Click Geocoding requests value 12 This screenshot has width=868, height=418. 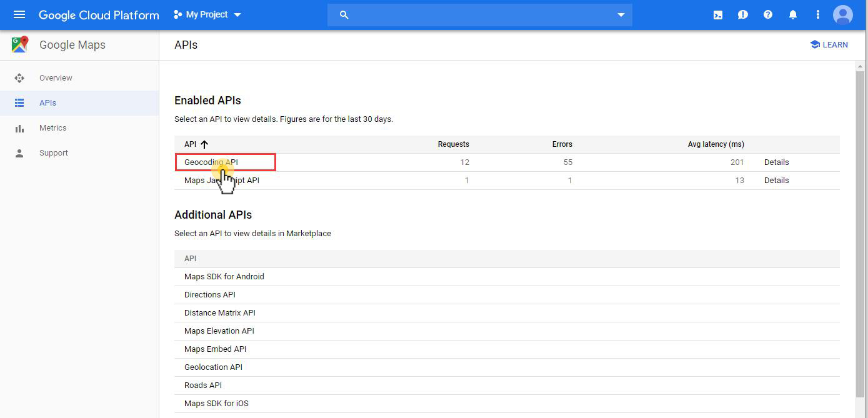click(464, 162)
